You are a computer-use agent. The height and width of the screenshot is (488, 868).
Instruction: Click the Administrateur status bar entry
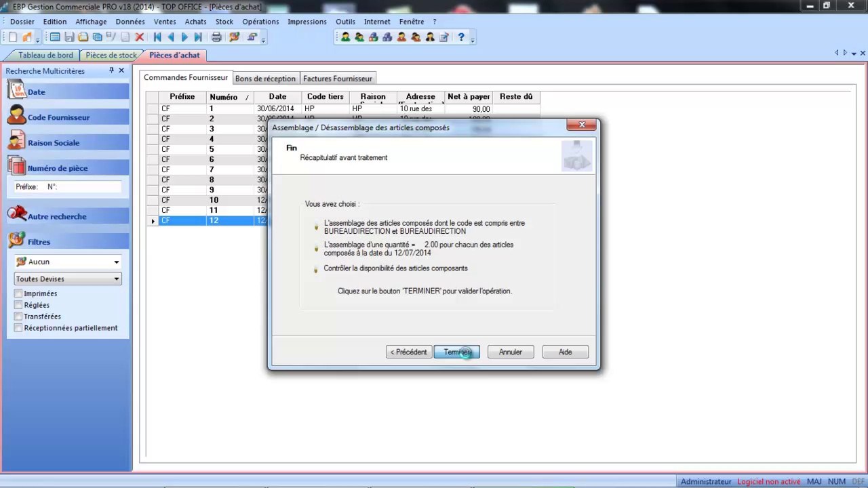(x=706, y=481)
